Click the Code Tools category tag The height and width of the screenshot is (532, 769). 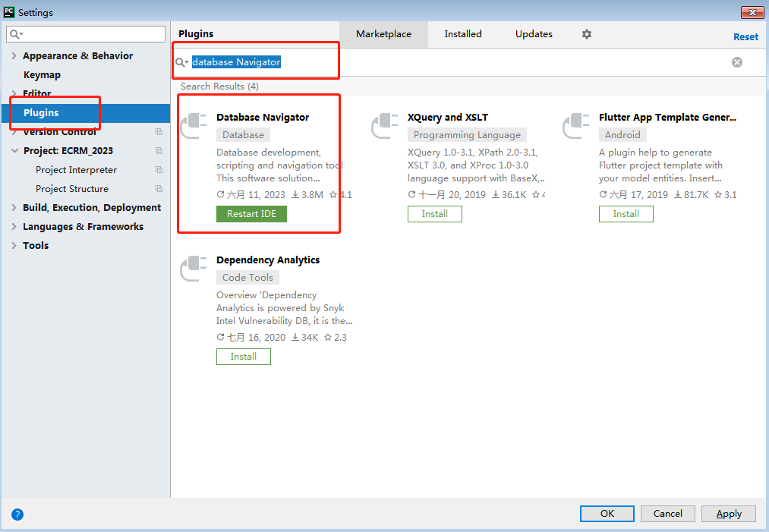[x=247, y=278]
